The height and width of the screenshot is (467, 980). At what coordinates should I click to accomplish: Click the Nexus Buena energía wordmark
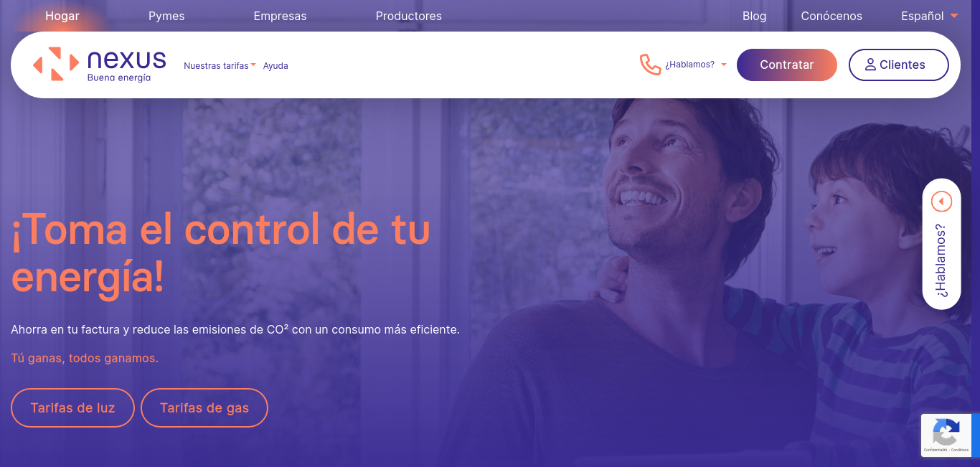[x=126, y=65]
